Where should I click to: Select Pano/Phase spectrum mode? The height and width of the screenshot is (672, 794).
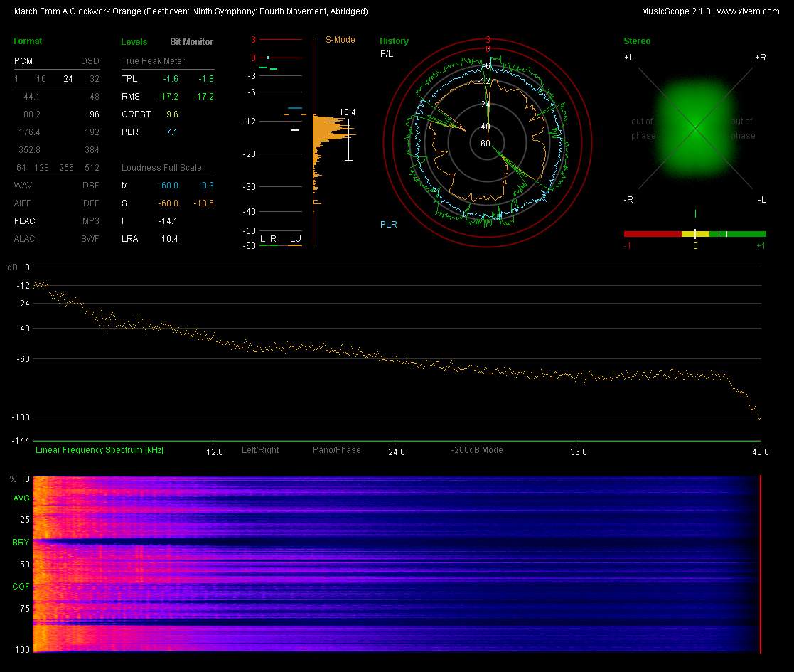click(x=336, y=450)
